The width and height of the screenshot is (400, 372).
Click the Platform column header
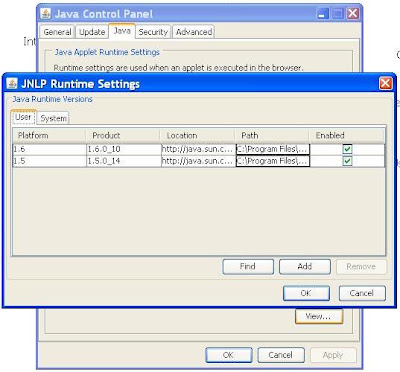coord(49,136)
